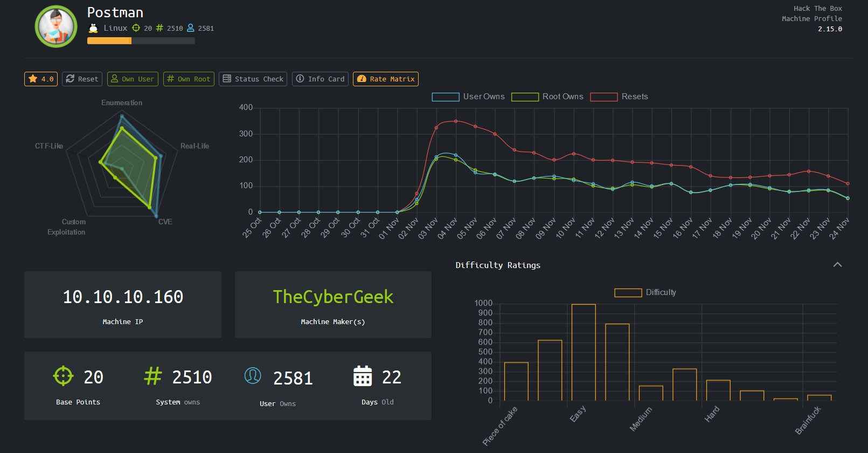This screenshot has height=453, width=868.
Task: Click the calendar Days Old icon
Action: [x=363, y=376]
